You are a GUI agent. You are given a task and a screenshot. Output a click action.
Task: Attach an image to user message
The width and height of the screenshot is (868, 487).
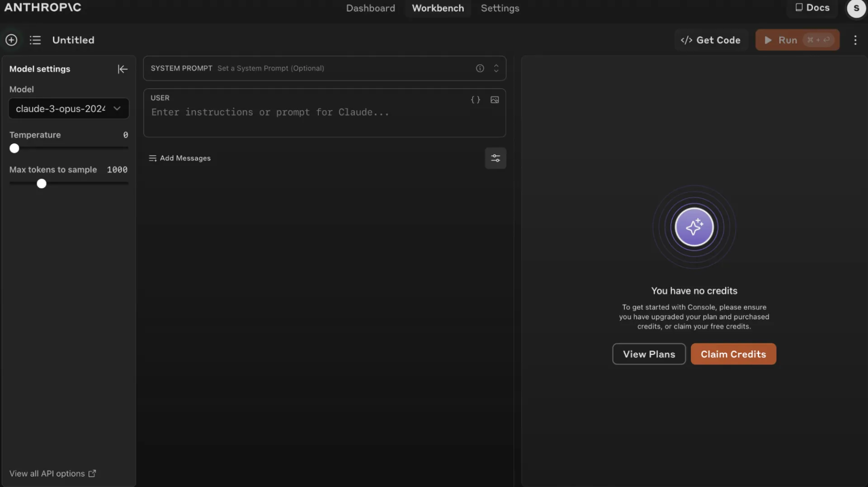(495, 100)
